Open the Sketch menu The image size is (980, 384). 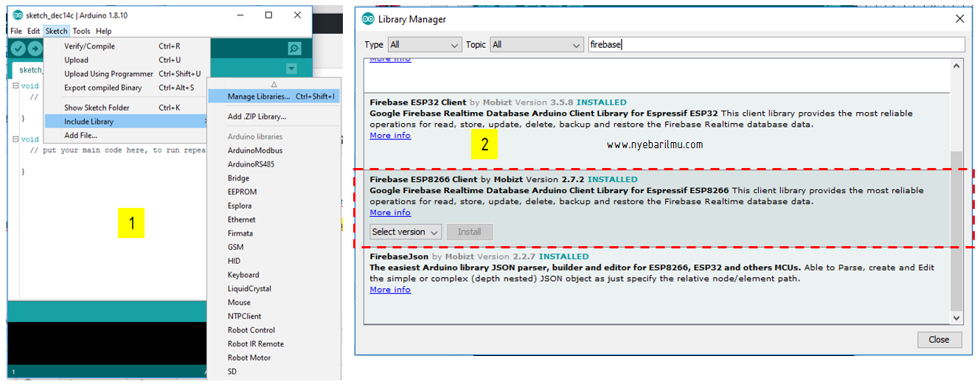(x=56, y=31)
